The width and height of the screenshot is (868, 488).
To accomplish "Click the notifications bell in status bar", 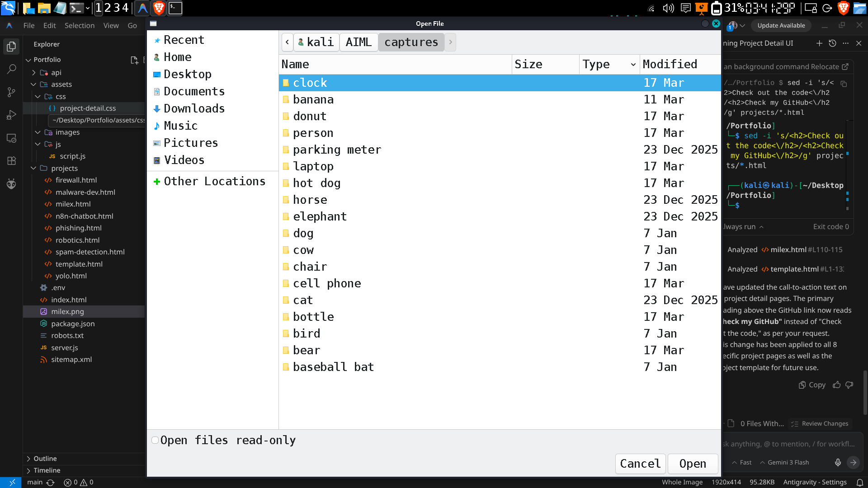I will (859, 483).
